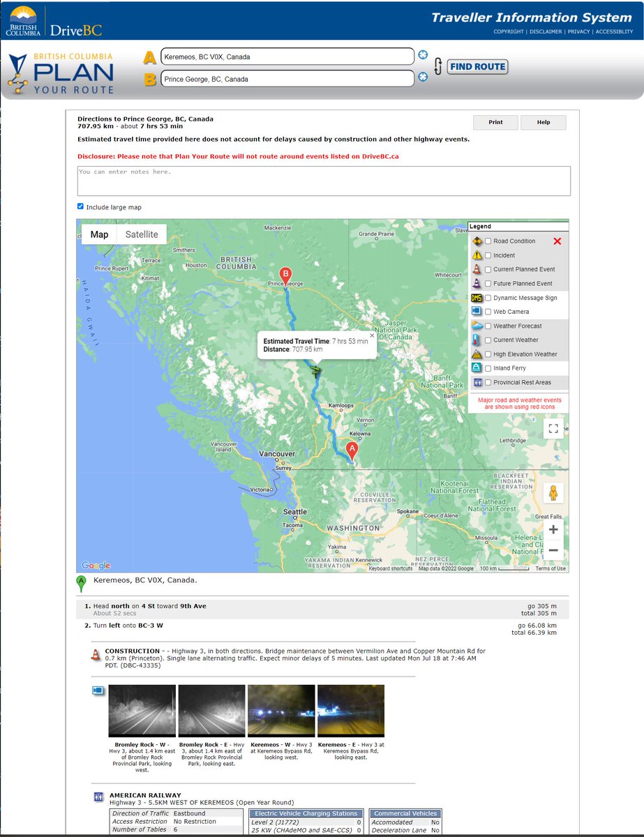This screenshot has height=837, width=644.
Task: Select step 1 Head north on 4 St
Action: tap(322, 610)
